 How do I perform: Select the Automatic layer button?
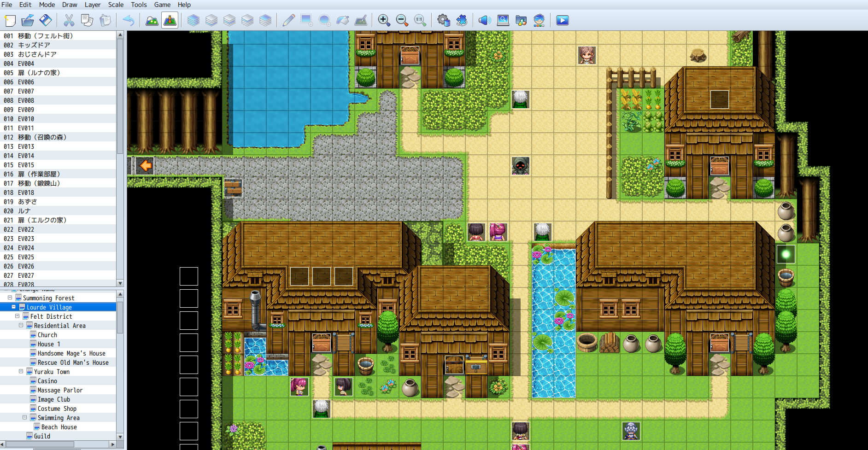(x=194, y=20)
